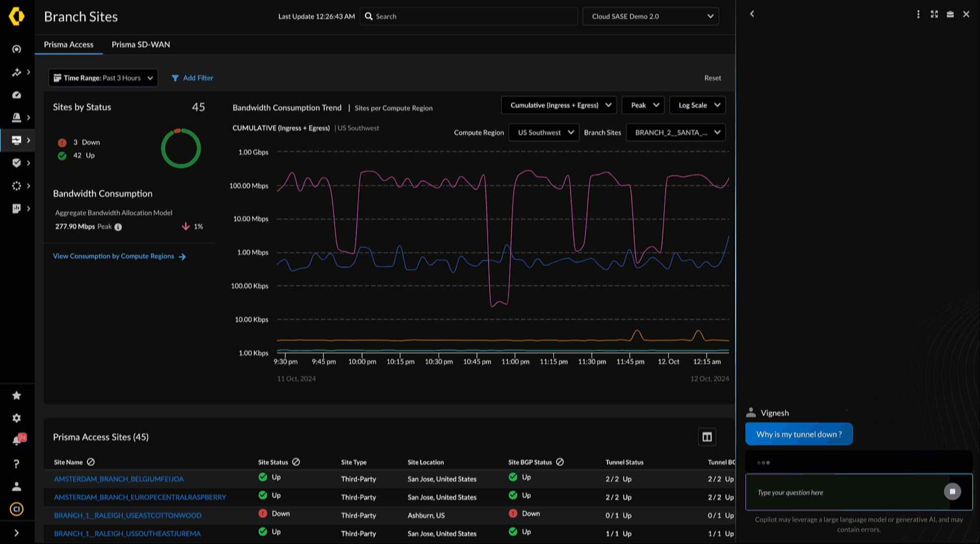Viewport: 980px width, 544px height.
Task: Select Sites per Compute Region view
Action: pyautogui.click(x=394, y=108)
